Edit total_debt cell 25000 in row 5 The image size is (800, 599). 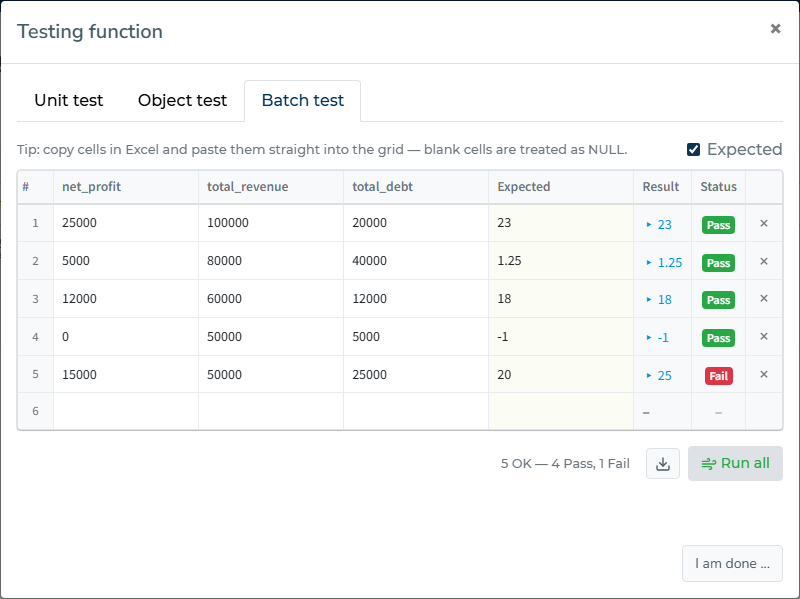[416, 375]
